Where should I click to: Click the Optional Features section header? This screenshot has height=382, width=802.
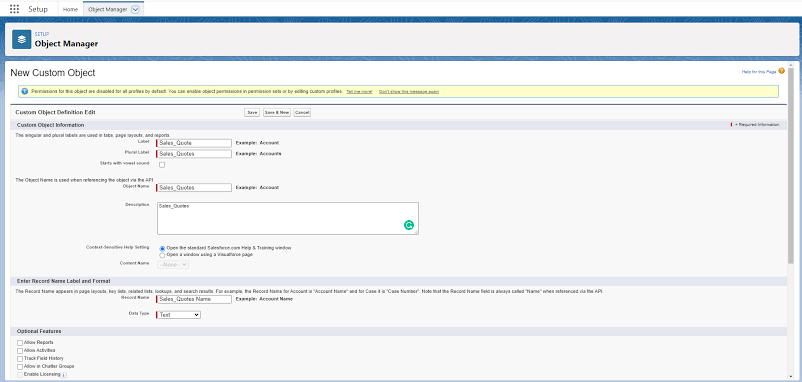(39, 331)
